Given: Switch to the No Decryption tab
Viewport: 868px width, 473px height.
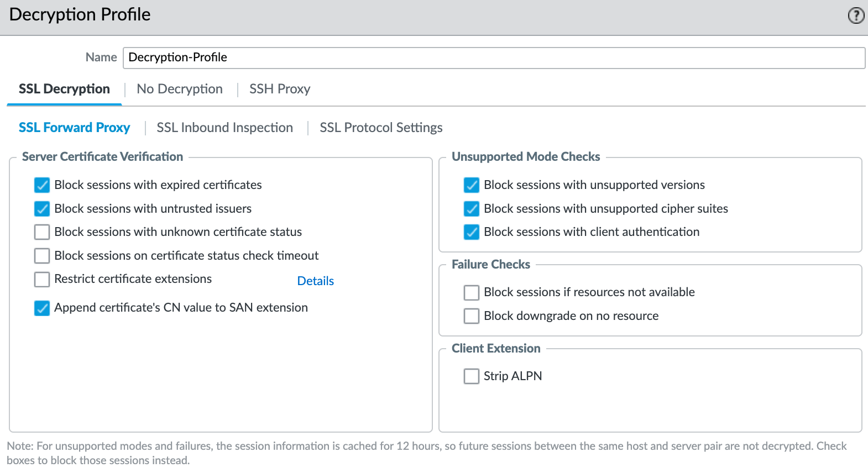Looking at the screenshot, I should point(180,89).
